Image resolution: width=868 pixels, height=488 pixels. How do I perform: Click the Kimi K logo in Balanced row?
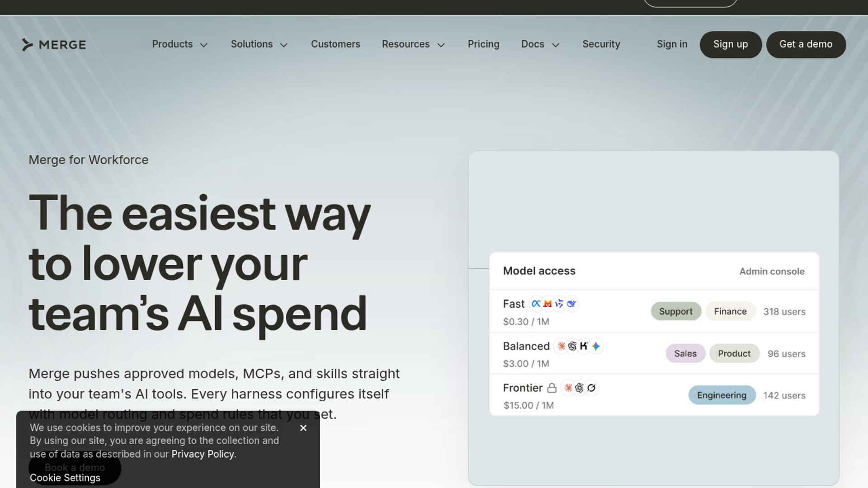(x=584, y=346)
